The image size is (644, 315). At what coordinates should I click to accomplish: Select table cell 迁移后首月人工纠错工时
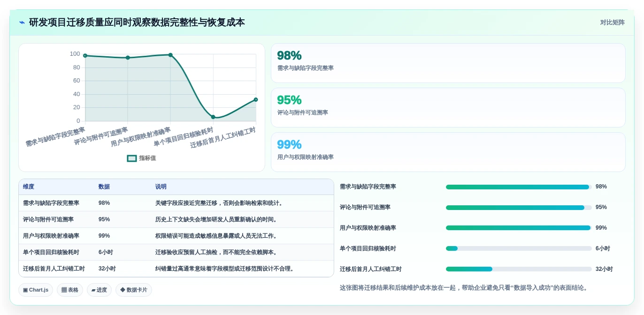(54, 269)
